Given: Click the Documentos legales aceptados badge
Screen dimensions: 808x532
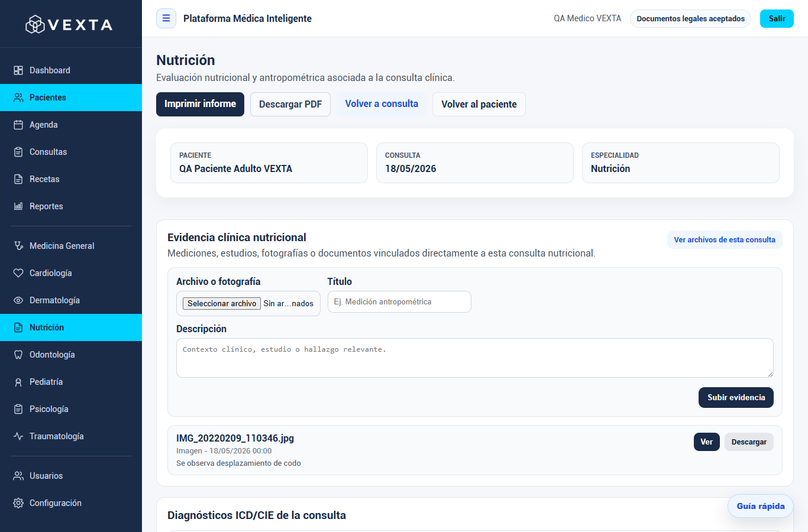Looking at the screenshot, I should [x=691, y=18].
